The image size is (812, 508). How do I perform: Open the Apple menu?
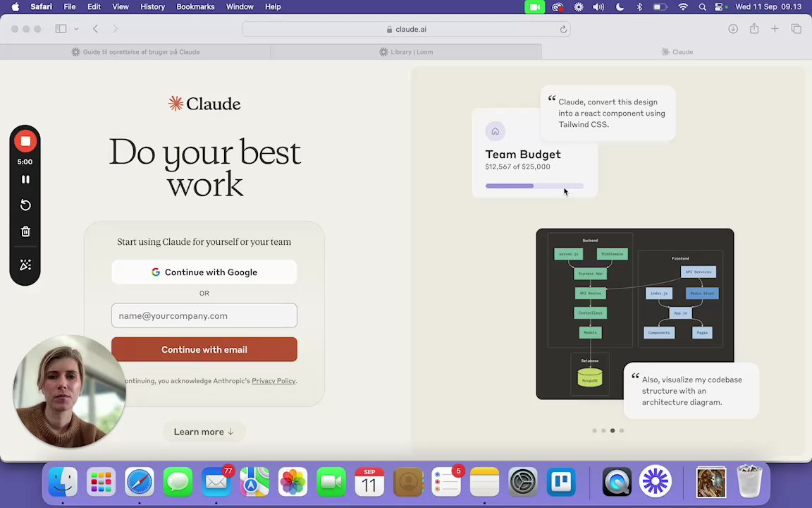pos(16,7)
